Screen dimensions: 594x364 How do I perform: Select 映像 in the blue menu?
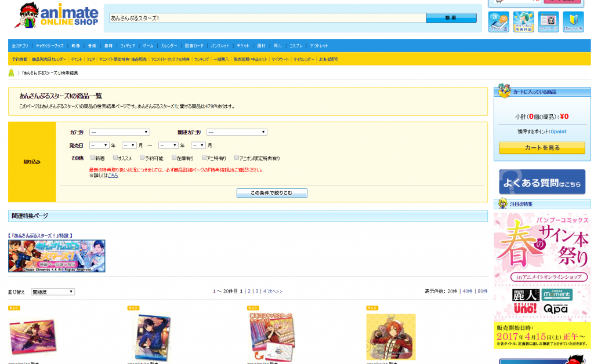76,46
